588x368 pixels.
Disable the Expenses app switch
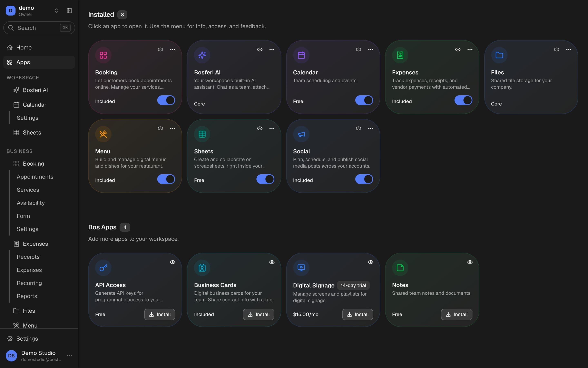(463, 100)
